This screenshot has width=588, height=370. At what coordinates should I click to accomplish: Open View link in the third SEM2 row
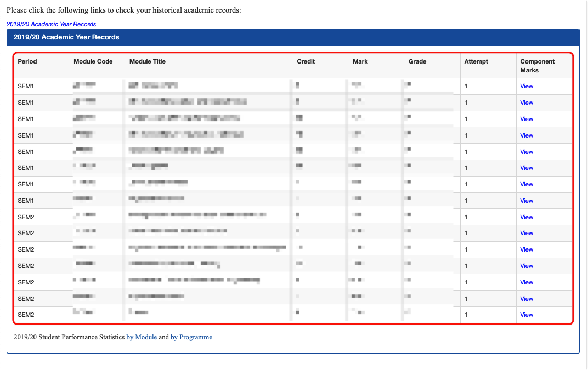[x=526, y=249]
